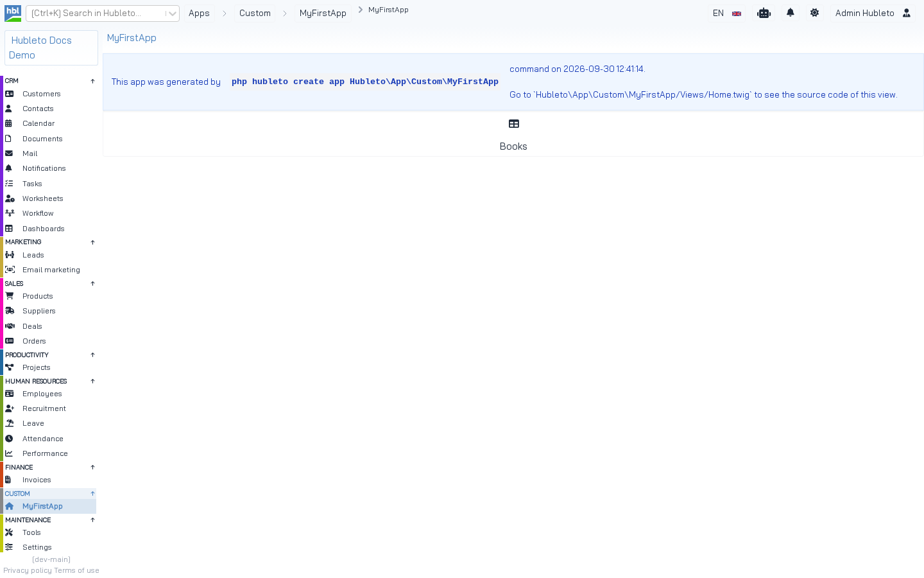The height and width of the screenshot is (578, 924).
Task: Click the Customers sidebar icon
Action: tap(10, 94)
